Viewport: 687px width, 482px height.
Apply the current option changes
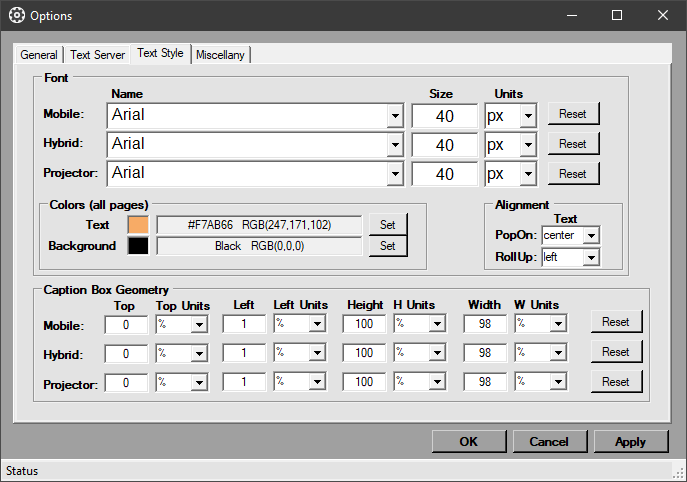[631, 441]
